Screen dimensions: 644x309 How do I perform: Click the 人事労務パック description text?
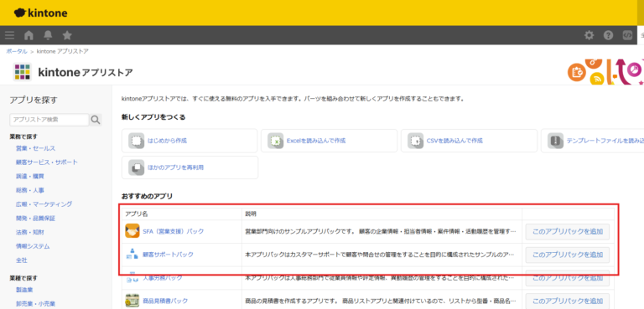point(380,278)
